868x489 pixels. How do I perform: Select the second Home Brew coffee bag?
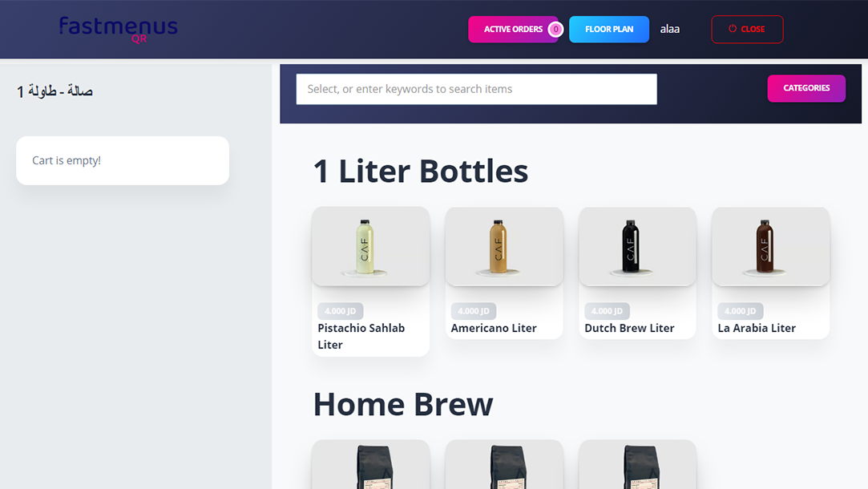(504, 465)
